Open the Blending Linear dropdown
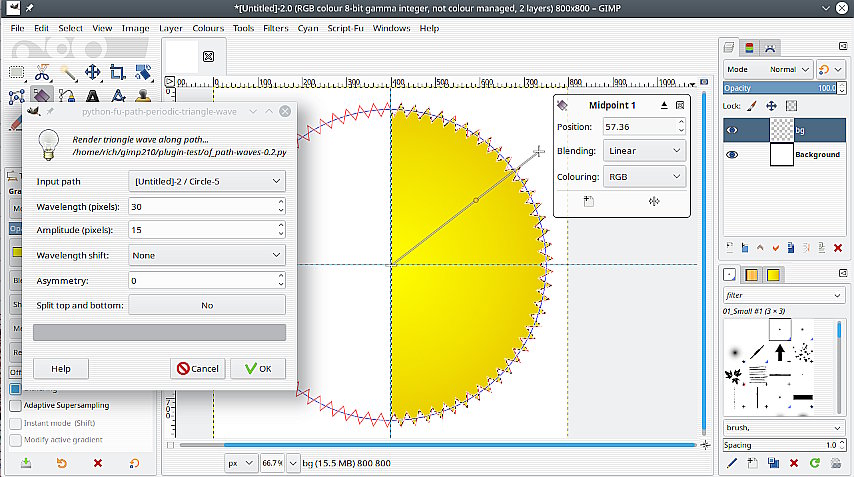 pos(644,151)
